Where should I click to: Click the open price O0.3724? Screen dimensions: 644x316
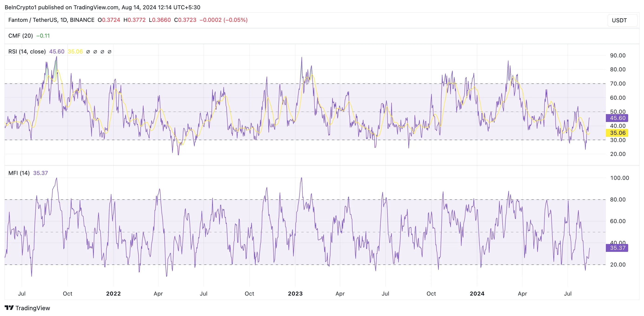point(109,20)
